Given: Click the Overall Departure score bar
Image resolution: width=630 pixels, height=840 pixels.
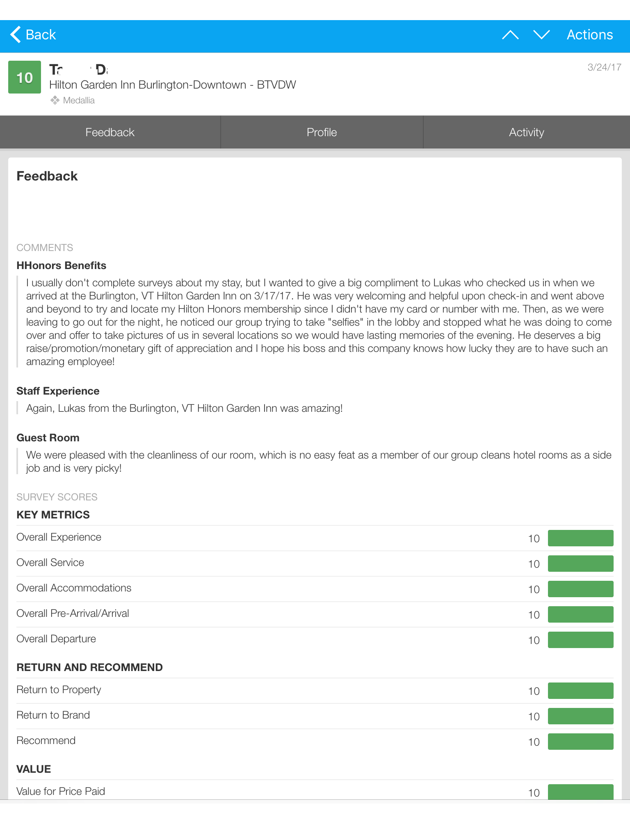Looking at the screenshot, I should [580, 640].
